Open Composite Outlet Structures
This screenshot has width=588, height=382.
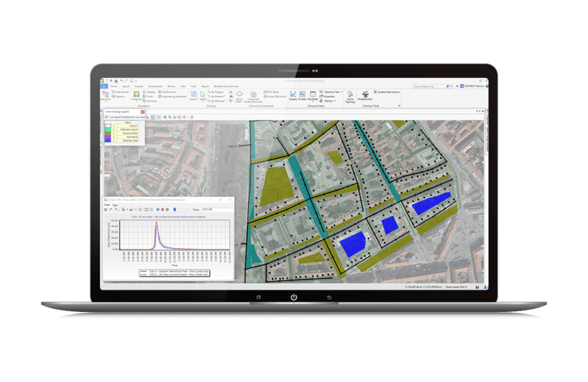pyautogui.click(x=253, y=96)
